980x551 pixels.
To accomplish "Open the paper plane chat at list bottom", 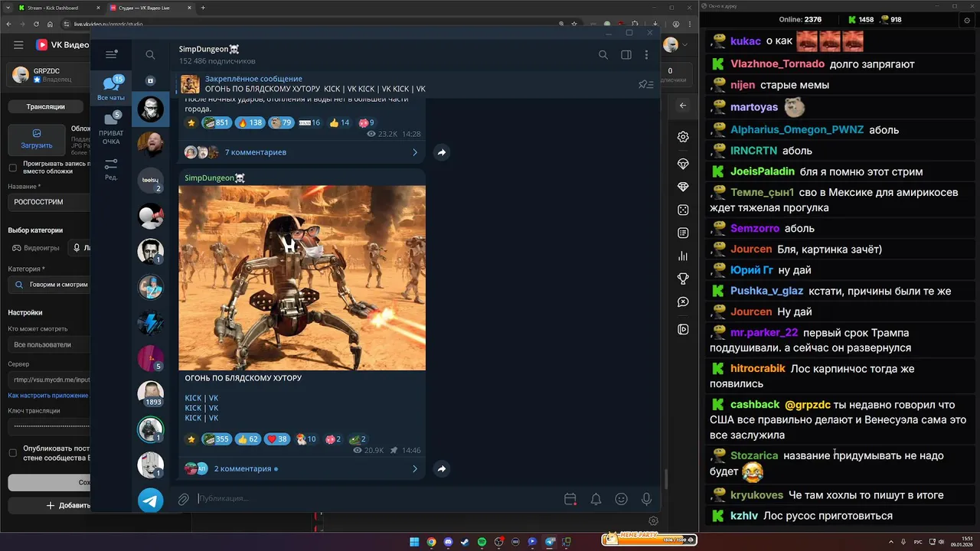I will coord(151,500).
